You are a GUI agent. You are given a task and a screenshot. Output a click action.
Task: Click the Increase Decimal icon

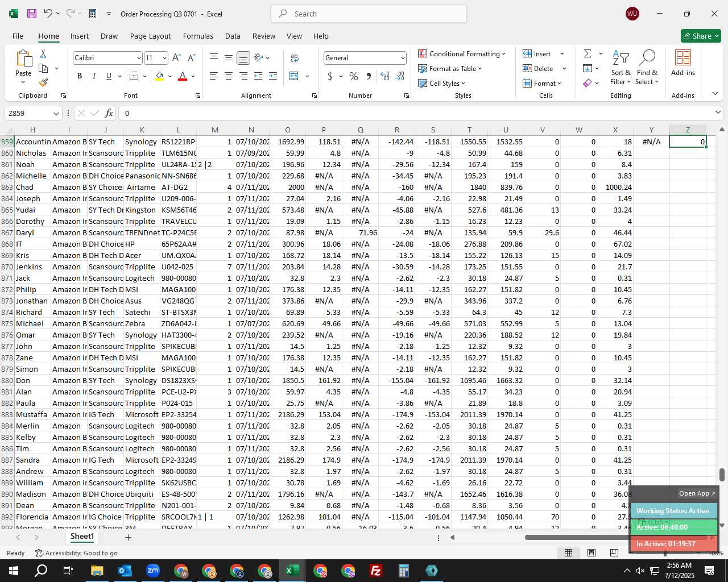coord(385,76)
